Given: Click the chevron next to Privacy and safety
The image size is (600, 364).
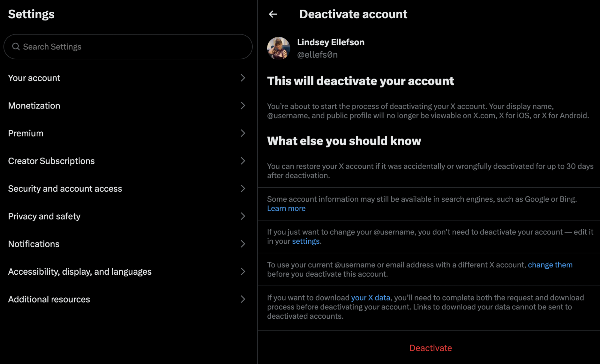Looking at the screenshot, I should click(x=243, y=216).
